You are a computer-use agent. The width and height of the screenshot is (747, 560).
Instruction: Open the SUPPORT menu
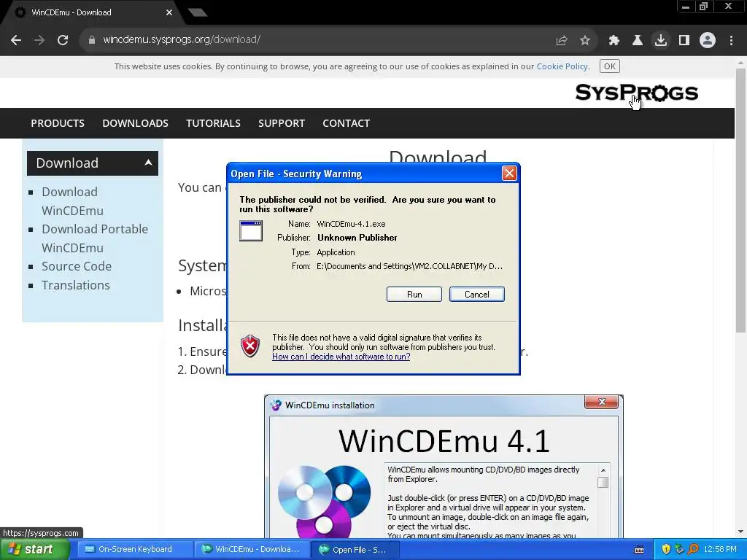282,123
